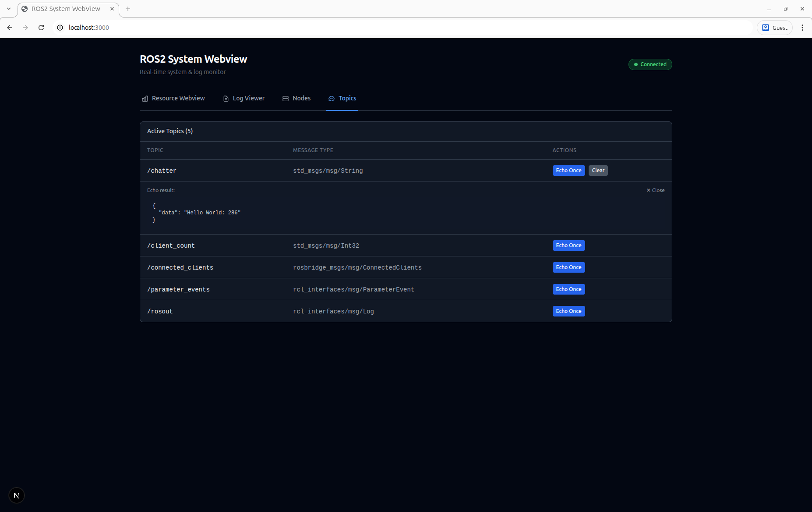The width and height of the screenshot is (812, 512).
Task: Click the Nodes server icon
Action: pyautogui.click(x=285, y=99)
